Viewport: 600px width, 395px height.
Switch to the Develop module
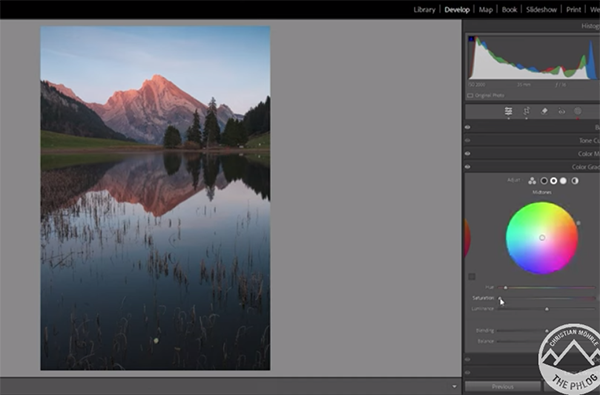[x=457, y=10]
